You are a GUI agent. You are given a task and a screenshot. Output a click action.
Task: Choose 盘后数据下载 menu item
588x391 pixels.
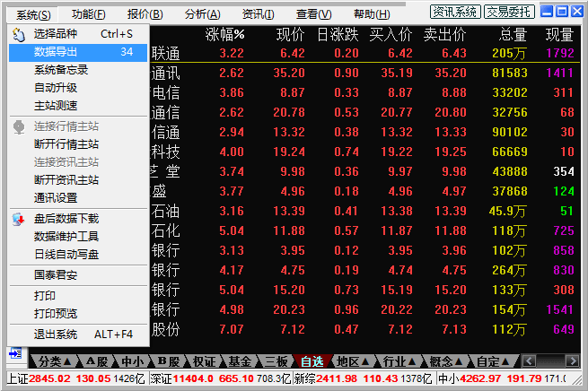tap(78, 219)
